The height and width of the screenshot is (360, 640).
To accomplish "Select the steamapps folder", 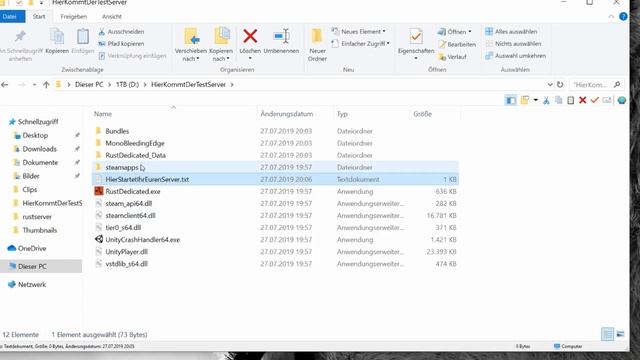I will [x=122, y=167].
